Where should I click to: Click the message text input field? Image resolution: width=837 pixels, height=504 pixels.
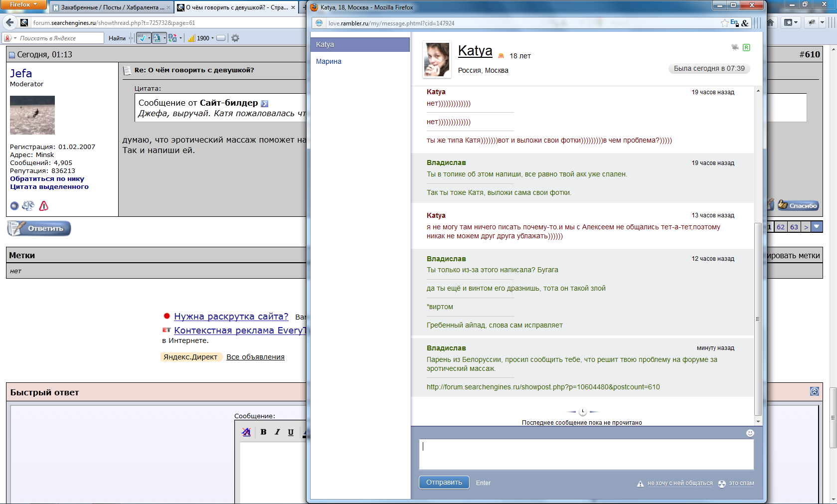[x=586, y=454]
